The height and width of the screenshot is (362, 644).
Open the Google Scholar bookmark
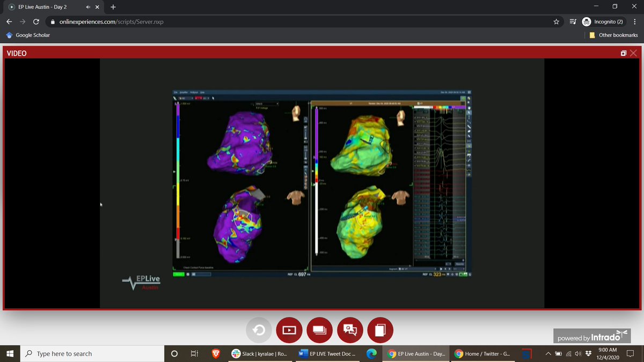[28, 34]
